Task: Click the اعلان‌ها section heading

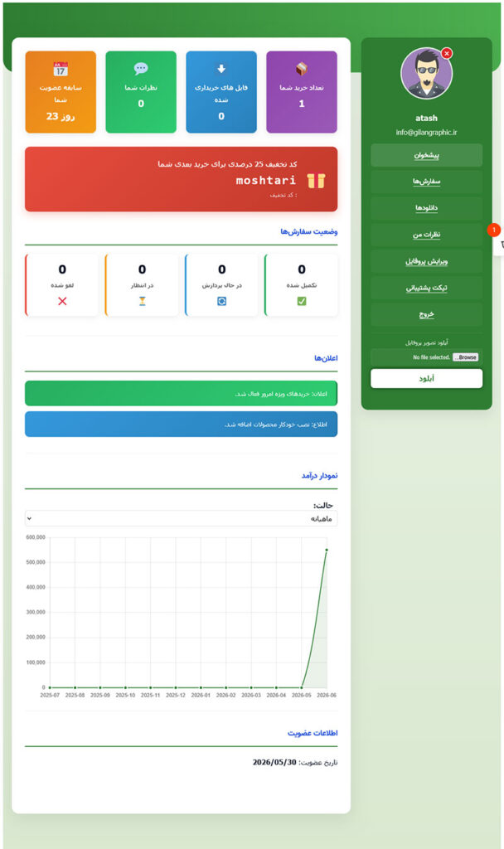Action: pyautogui.click(x=326, y=358)
